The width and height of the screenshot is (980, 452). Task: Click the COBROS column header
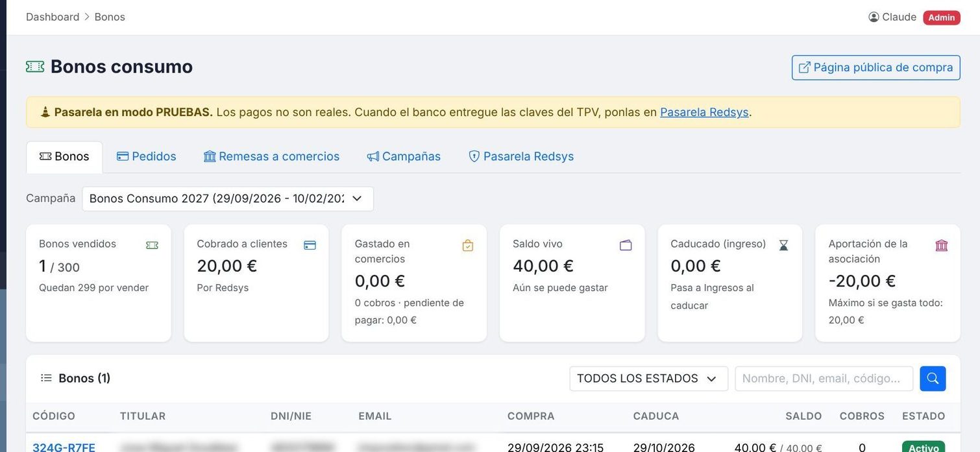click(x=862, y=416)
